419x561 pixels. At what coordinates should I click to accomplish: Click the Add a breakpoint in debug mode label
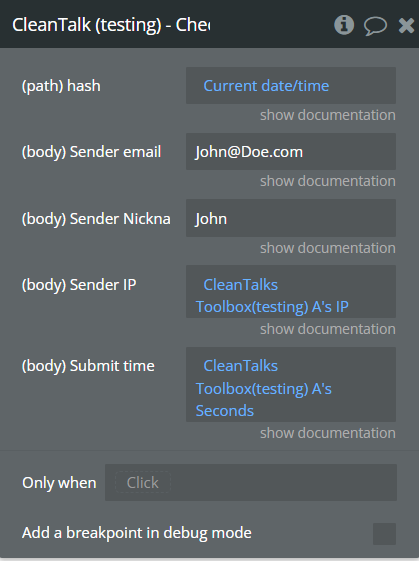[x=137, y=533]
